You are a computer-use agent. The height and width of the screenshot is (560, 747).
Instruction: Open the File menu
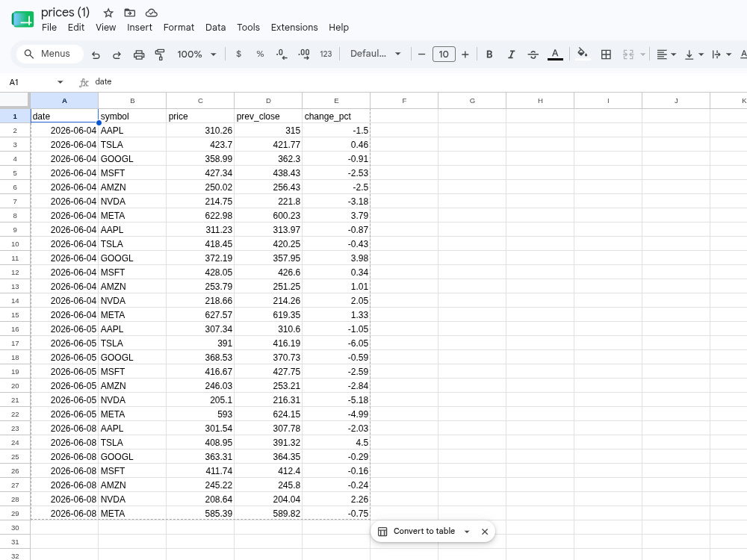coord(49,28)
